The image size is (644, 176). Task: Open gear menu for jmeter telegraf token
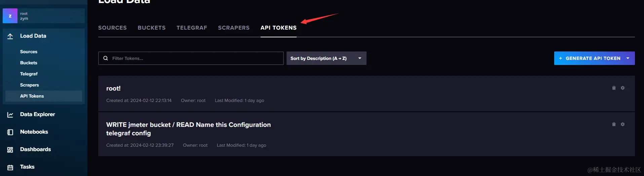click(x=622, y=124)
